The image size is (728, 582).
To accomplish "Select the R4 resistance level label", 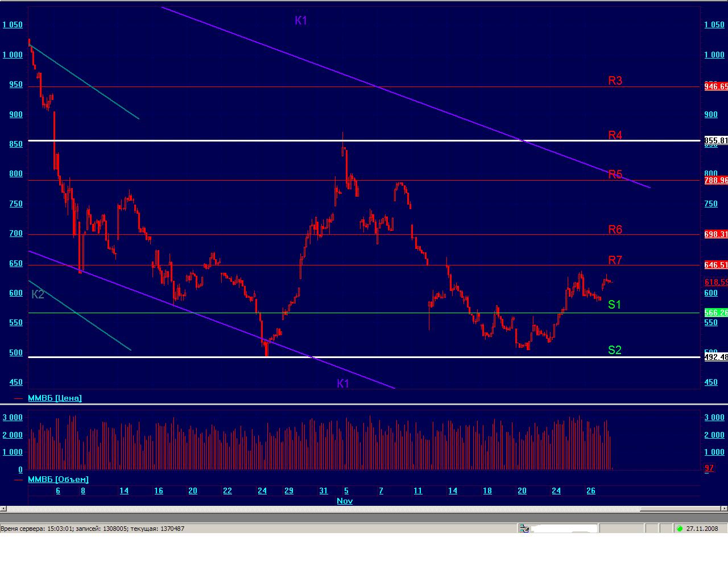I will 615,135.
